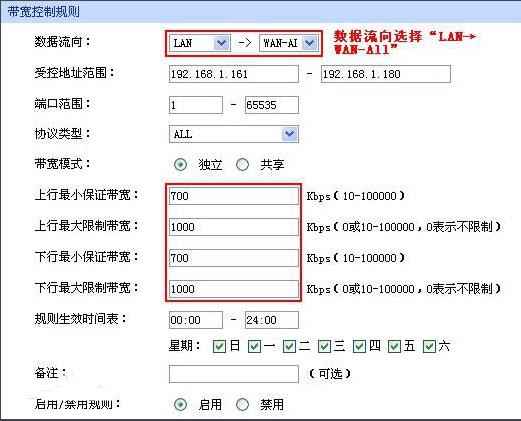Click the 星期 label
Screen dimensions: 521x421
click(184, 346)
